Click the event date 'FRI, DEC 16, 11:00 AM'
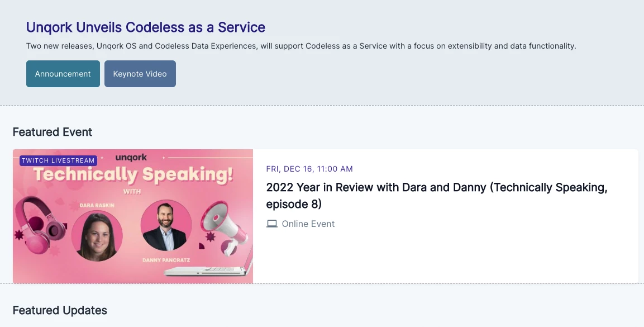 309,169
